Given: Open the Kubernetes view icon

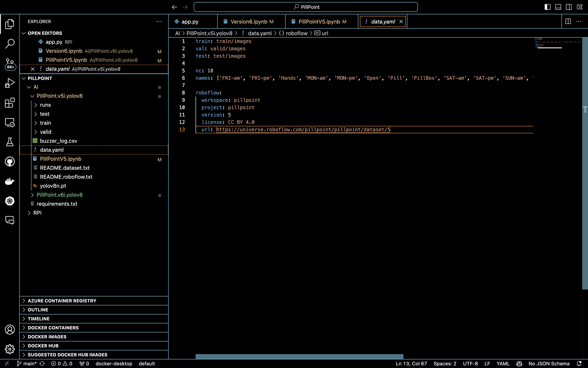Looking at the screenshot, I should pos(10,201).
